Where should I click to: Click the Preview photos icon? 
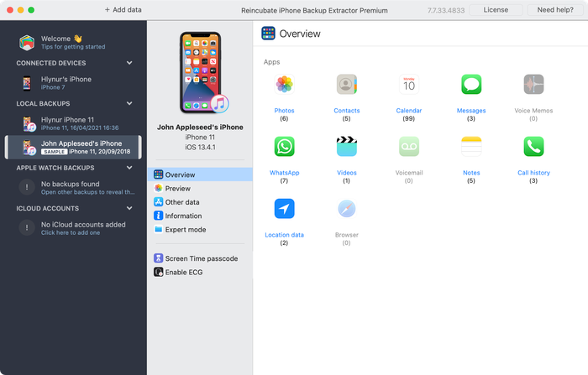pos(158,188)
